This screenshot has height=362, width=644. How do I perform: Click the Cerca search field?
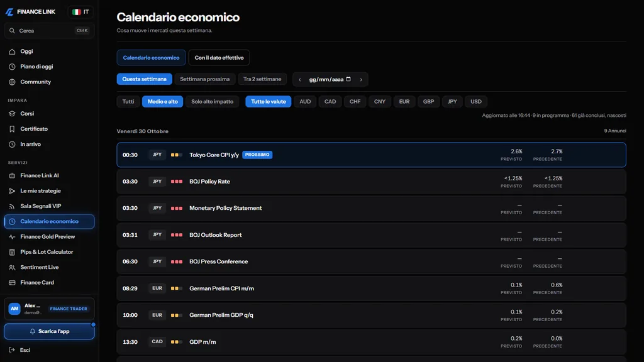coord(49,31)
